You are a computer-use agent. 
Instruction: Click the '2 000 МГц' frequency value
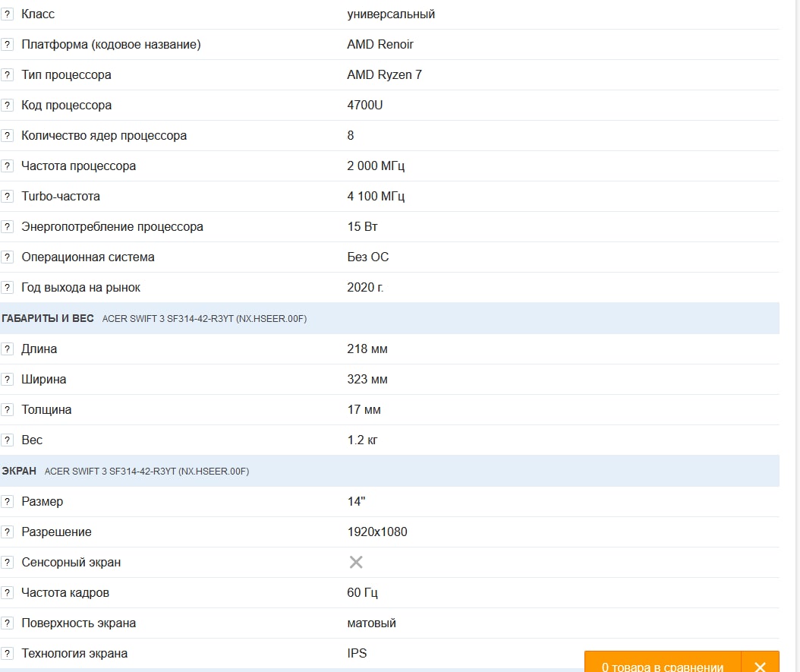(376, 166)
